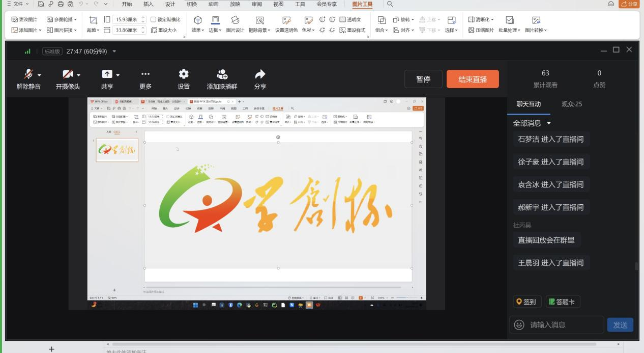Open the 插入 ribbon tab
This screenshot has width=644, height=353.
point(148,4)
